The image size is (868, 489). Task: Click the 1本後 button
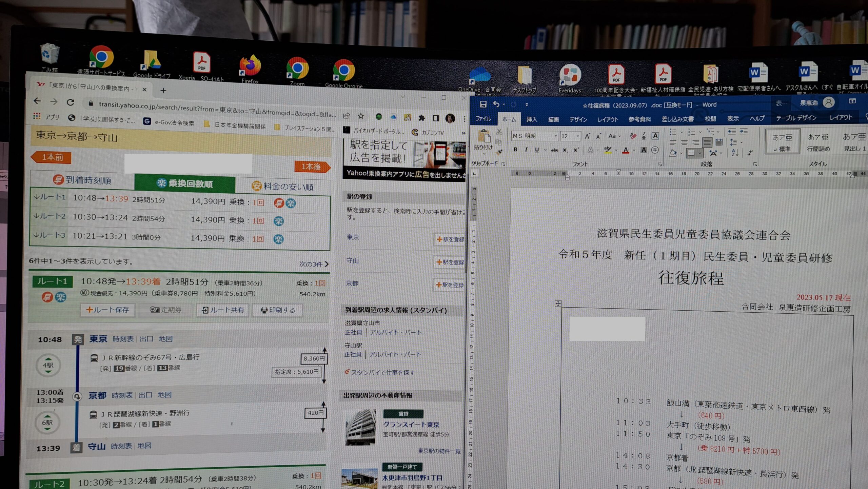click(x=312, y=167)
